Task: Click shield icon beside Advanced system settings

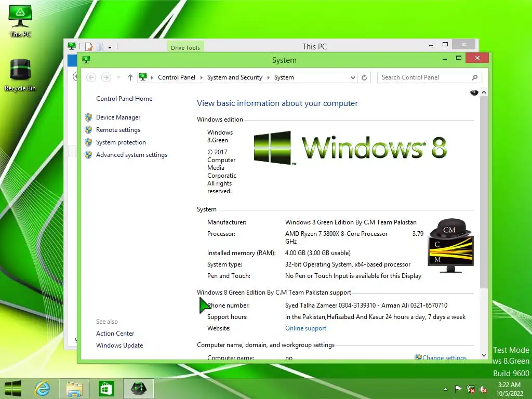Action: 88,155
